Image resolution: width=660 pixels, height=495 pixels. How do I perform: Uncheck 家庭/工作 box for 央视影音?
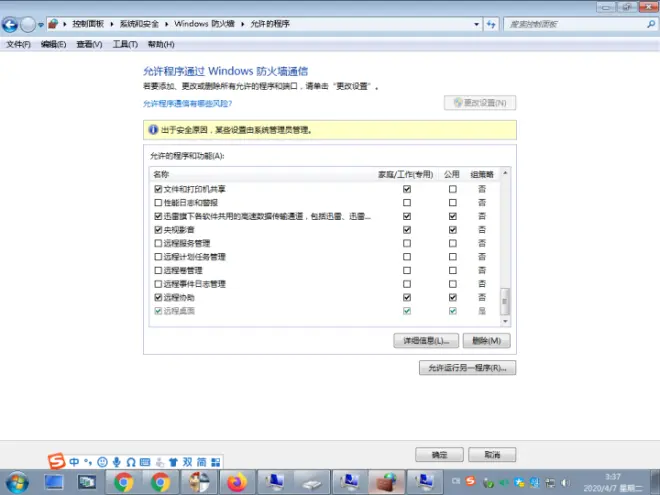pyautogui.click(x=407, y=230)
